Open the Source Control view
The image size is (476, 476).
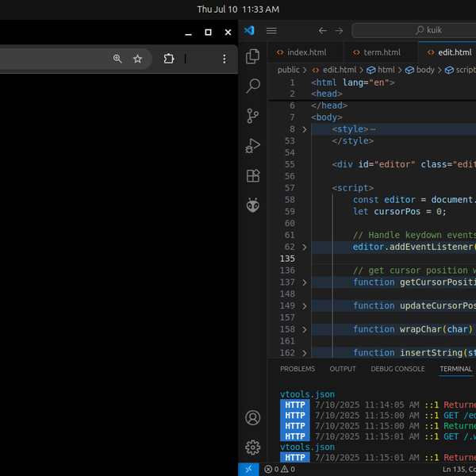[x=252, y=116]
